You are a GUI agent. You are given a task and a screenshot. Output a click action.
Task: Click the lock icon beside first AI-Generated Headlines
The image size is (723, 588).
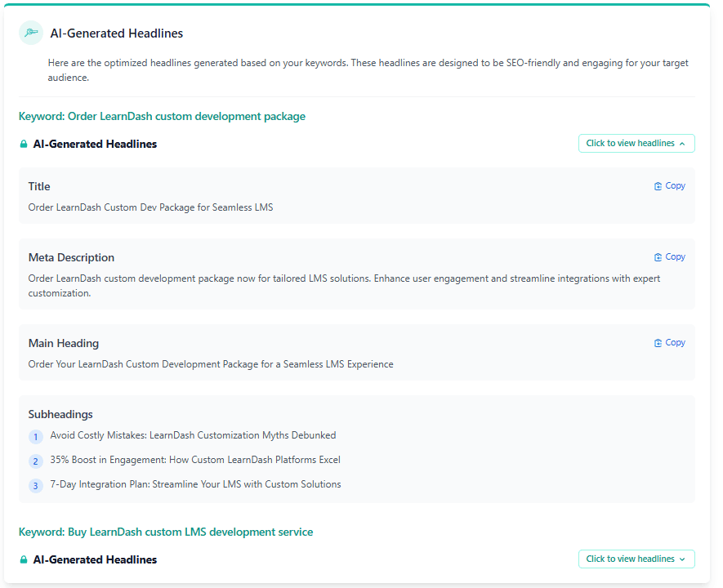click(24, 145)
